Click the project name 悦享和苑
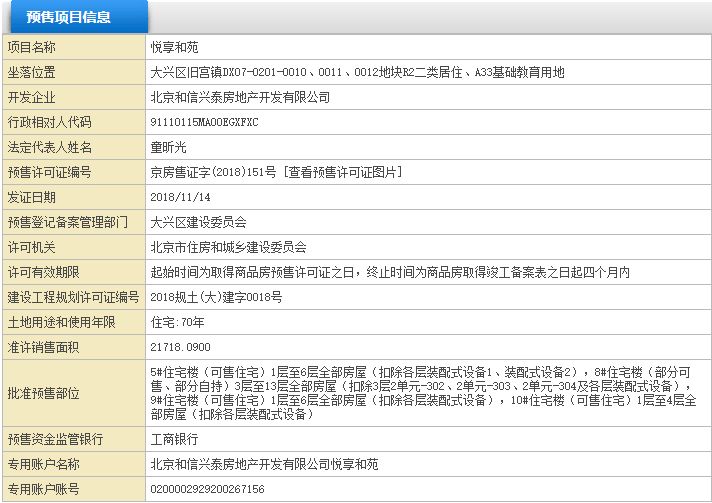The image size is (712, 503). pos(174,47)
